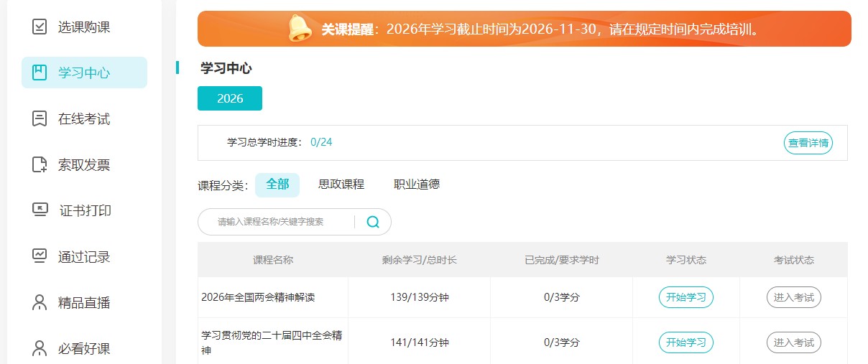Click the bell icon in reminder banner
This screenshot has width=868, height=364.
pos(300,29)
